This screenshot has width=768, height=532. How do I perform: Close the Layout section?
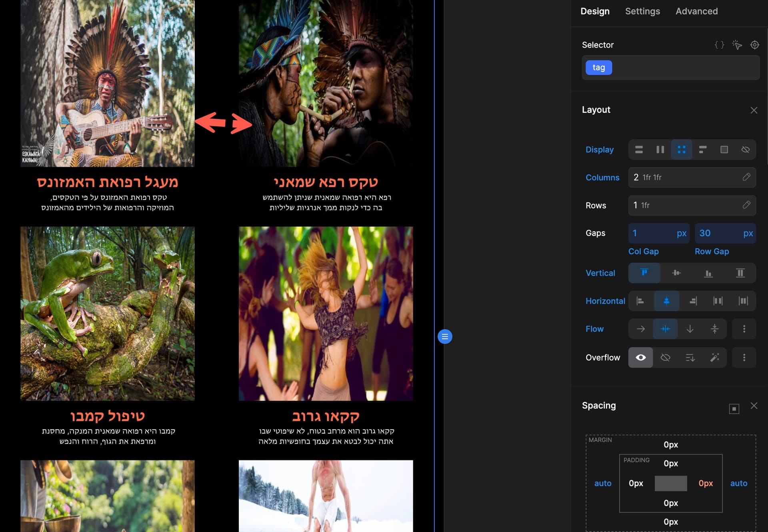coord(754,110)
